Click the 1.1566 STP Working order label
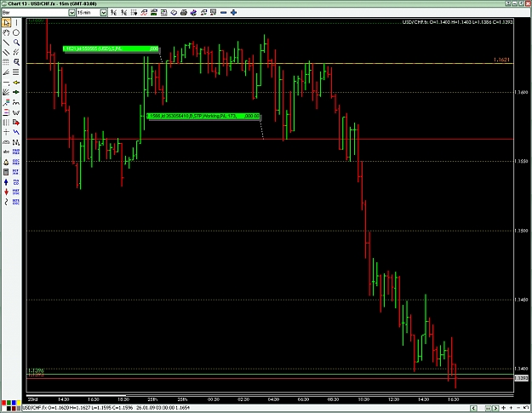 point(203,116)
